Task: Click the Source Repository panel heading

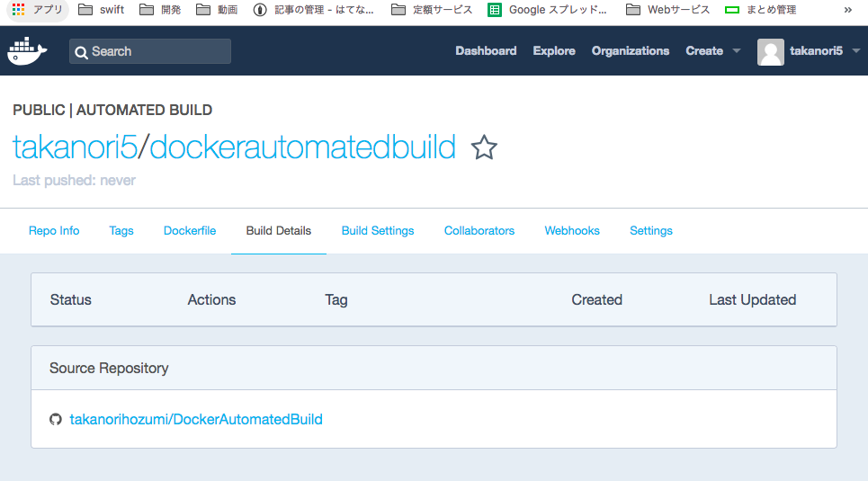Action: pos(109,369)
